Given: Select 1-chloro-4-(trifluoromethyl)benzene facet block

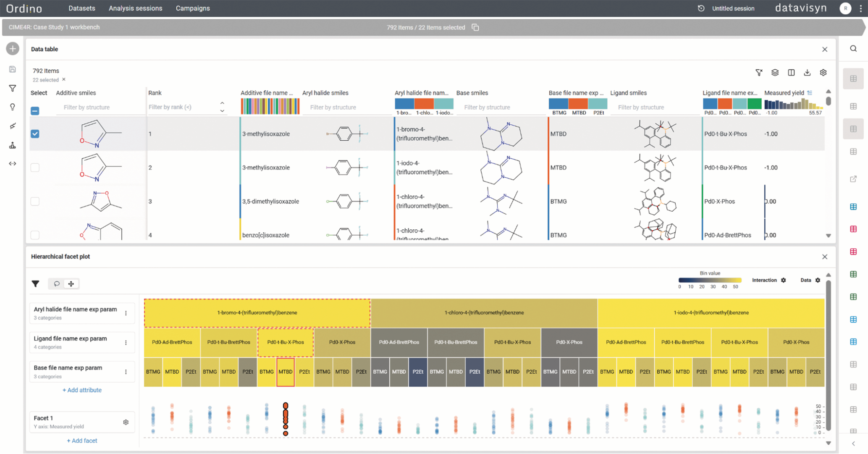Looking at the screenshot, I should coord(484,313).
